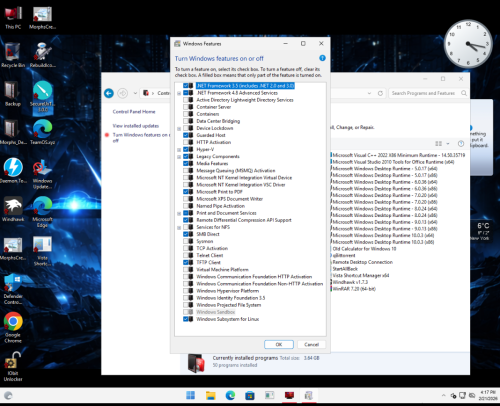Select the Vista Shortcut desktop icon
The height and width of the screenshot is (406, 500).
point(42,251)
